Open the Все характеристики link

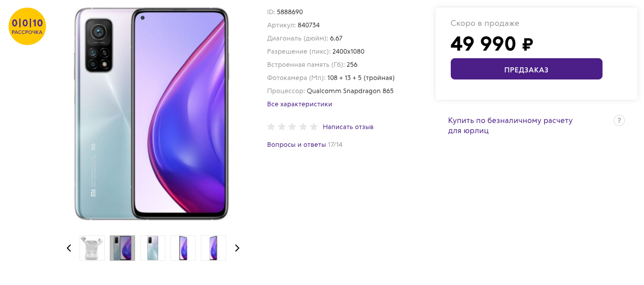tap(299, 104)
